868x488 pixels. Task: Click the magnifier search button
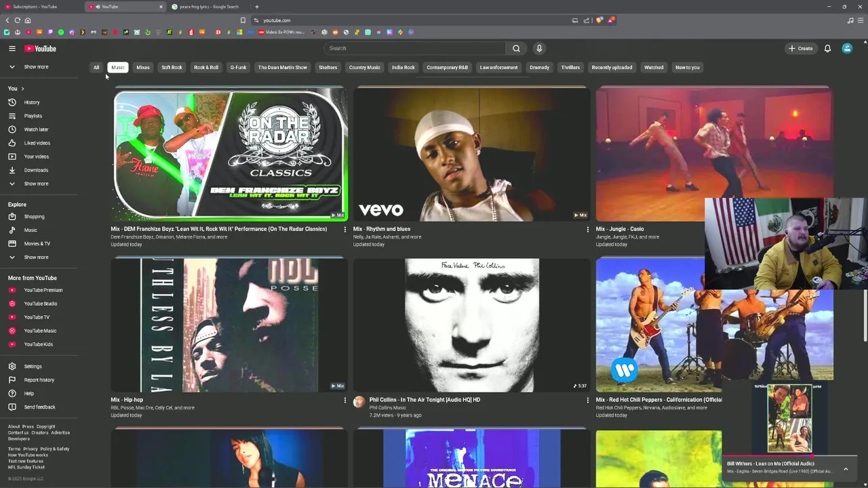pos(516,48)
